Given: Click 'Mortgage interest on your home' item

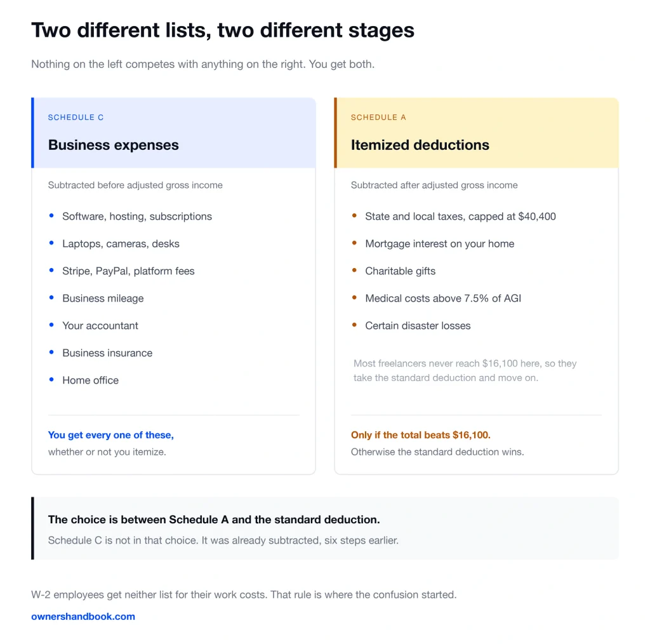Looking at the screenshot, I should point(439,243).
